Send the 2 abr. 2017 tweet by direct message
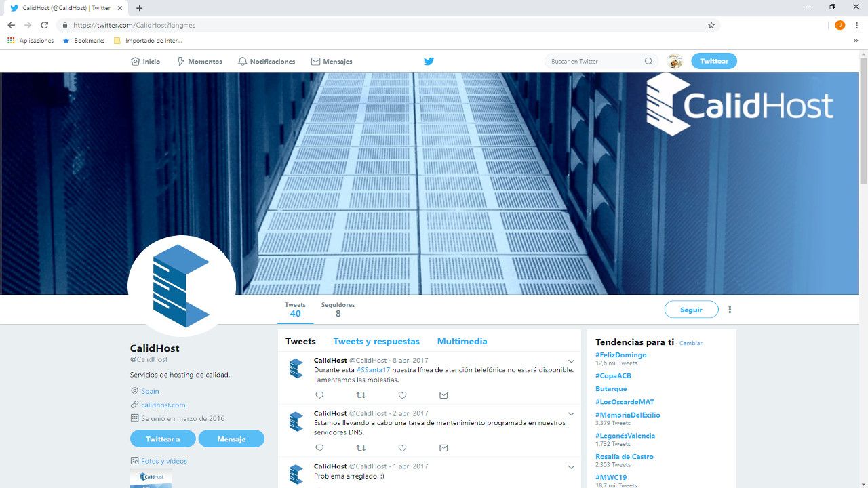Image resolution: width=868 pixels, height=488 pixels. point(443,448)
